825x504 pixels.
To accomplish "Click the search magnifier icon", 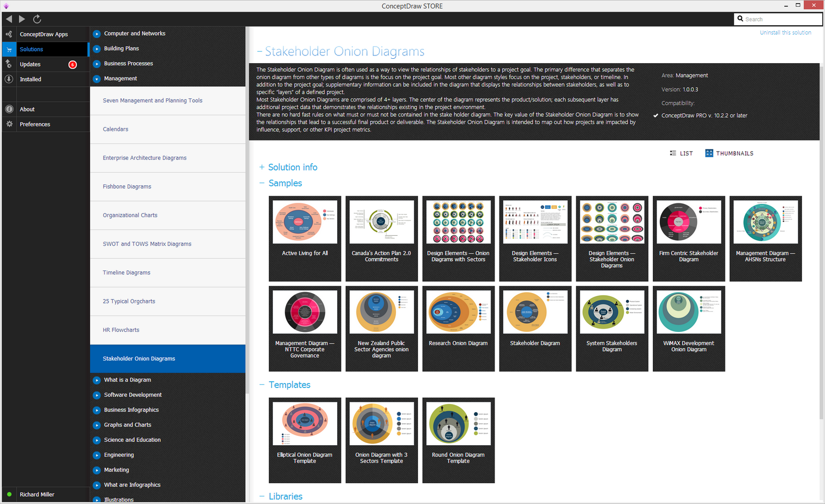I will pyautogui.click(x=740, y=19).
